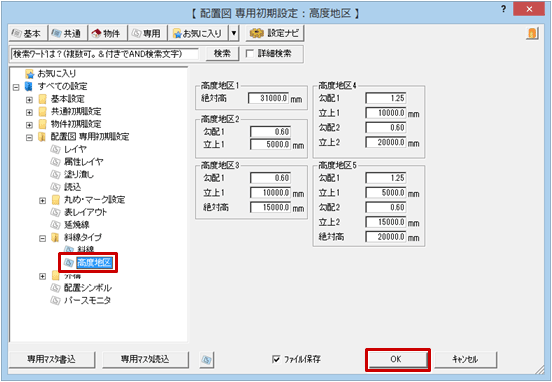This screenshot has width=552, height=382.
Task: Select the 読込 tree item
Action: click(72, 187)
